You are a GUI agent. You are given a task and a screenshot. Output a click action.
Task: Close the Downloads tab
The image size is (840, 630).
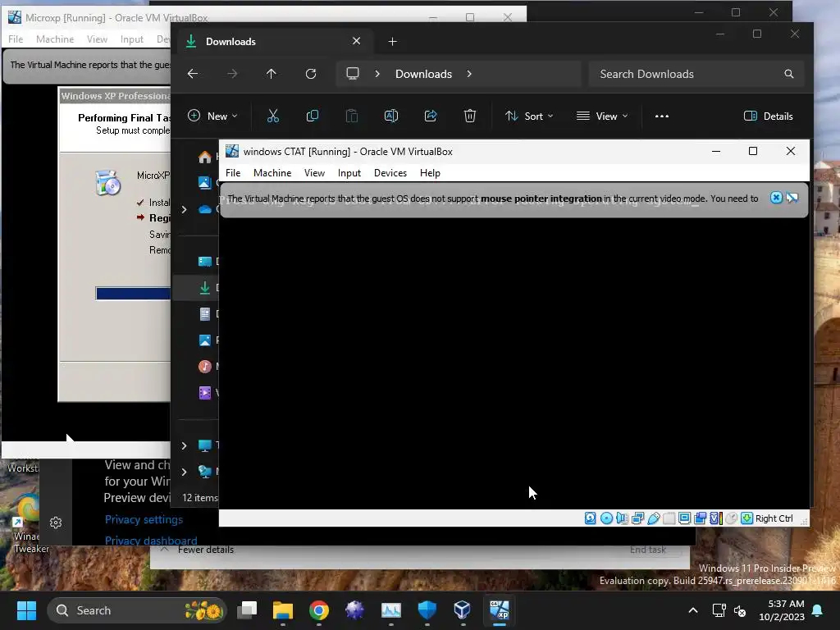tap(356, 41)
